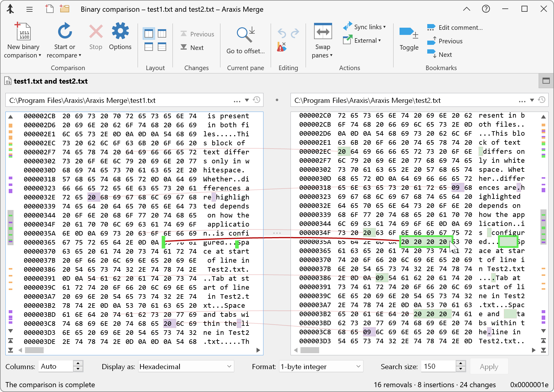
Task: Switch to the stacked pane layout
Action: tap(148, 47)
